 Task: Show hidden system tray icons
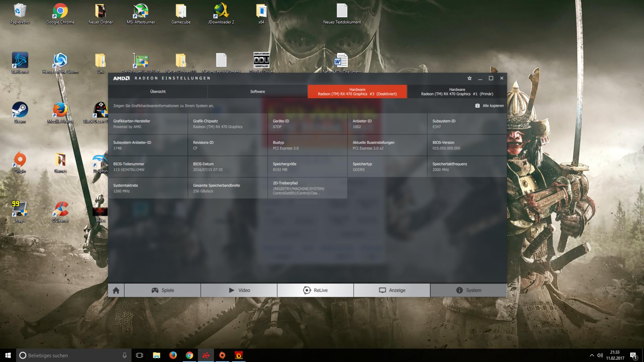592,355
